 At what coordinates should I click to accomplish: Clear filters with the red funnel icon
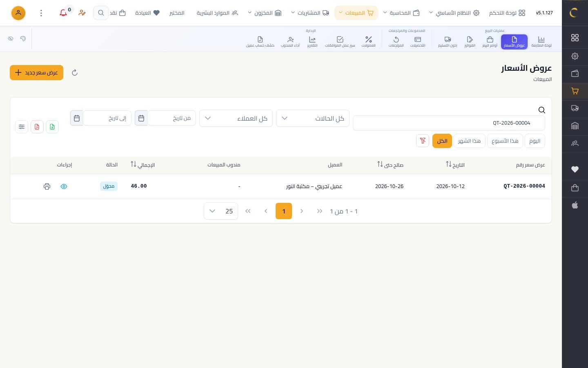pos(423,141)
